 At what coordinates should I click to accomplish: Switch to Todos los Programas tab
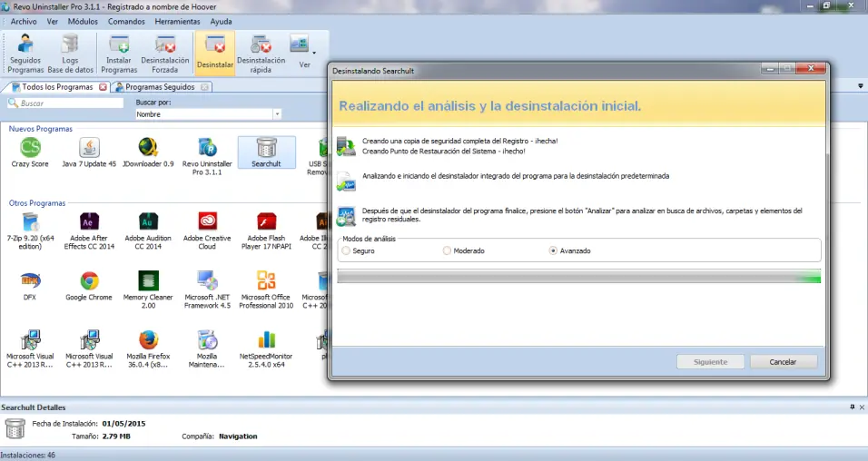tap(57, 87)
